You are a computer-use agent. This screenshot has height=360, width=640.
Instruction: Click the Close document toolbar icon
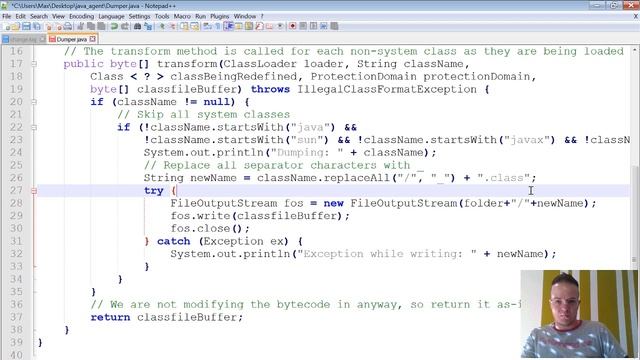coord(49,26)
